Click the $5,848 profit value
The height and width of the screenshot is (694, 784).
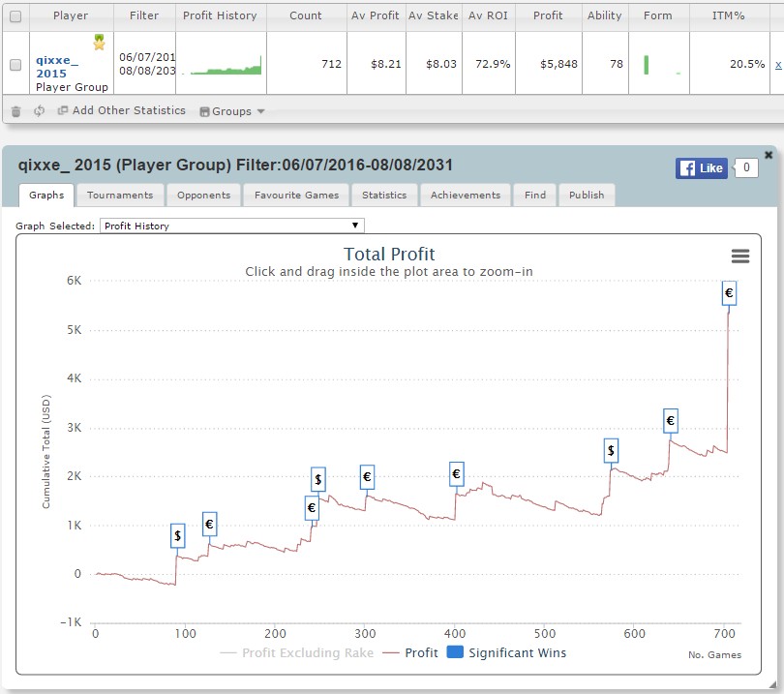tap(558, 64)
